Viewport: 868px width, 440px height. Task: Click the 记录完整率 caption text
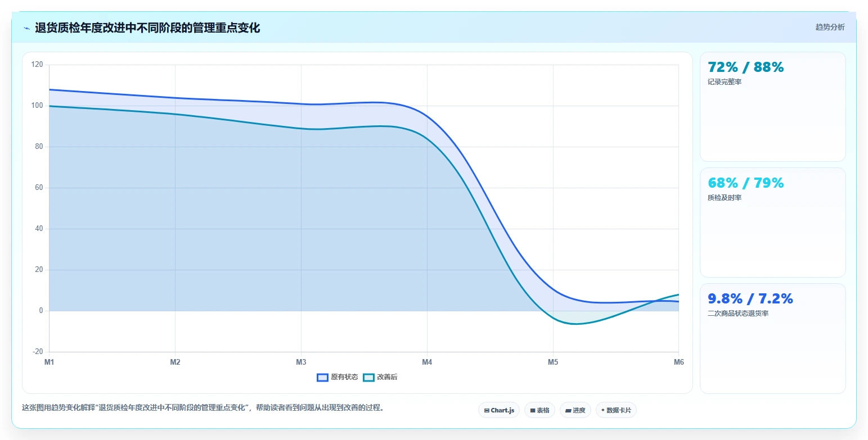725,82
